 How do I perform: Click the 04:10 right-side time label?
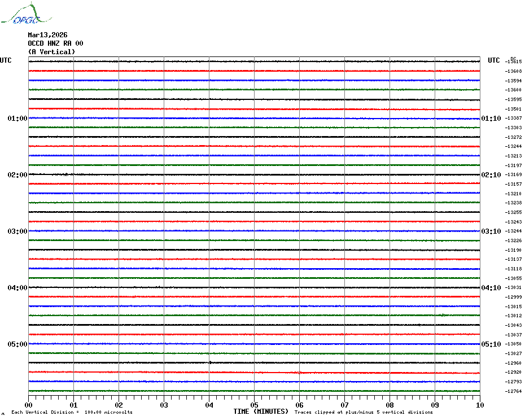(491, 288)
